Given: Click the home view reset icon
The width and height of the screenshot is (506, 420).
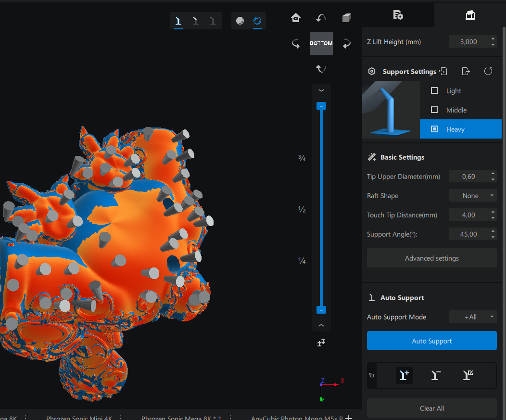Looking at the screenshot, I should pyautogui.click(x=296, y=18).
